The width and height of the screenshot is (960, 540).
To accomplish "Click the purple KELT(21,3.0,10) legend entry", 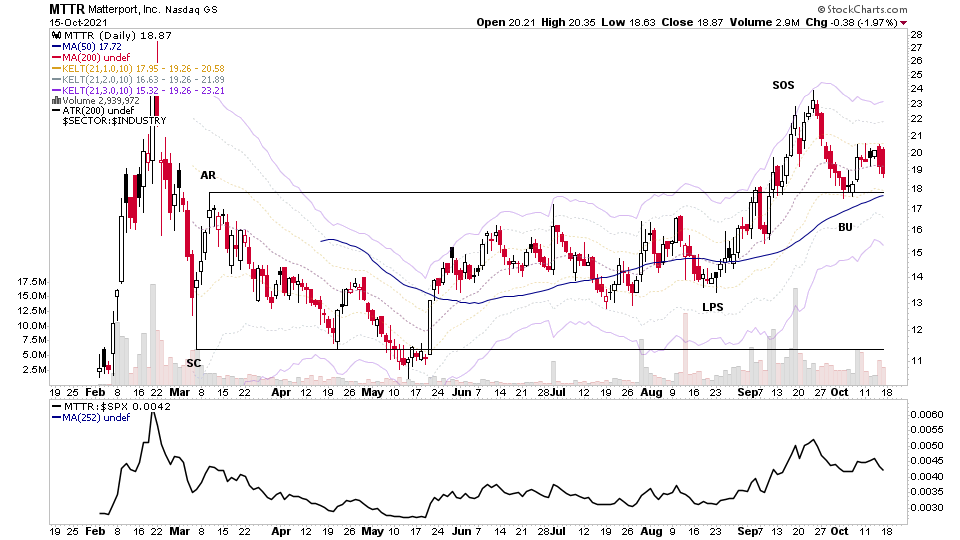I will (138, 91).
